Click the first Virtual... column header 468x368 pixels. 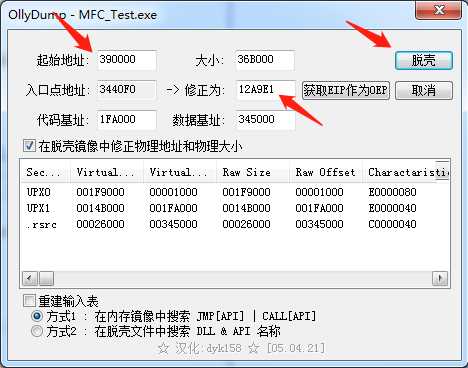coord(107,172)
